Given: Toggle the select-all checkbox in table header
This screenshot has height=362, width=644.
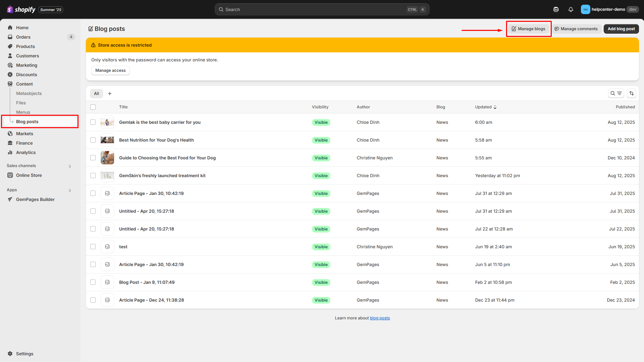Looking at the screenshot, I should pos(93,107).
